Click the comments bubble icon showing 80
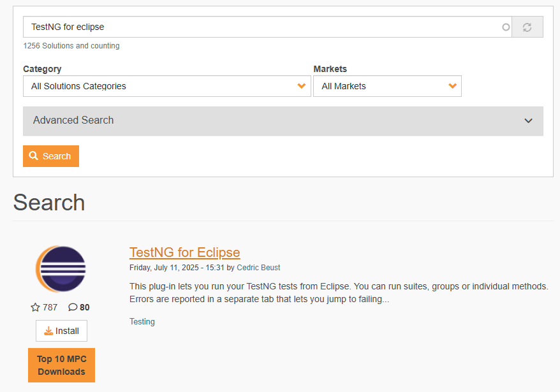The image size is (560, 392). tap(73, 307)
